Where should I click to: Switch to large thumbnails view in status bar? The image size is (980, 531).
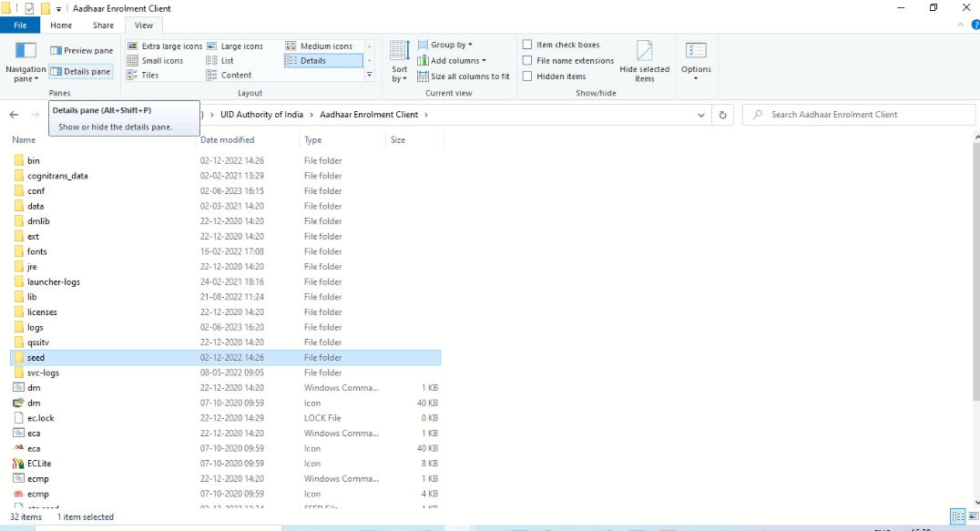(x=973, y=516)
